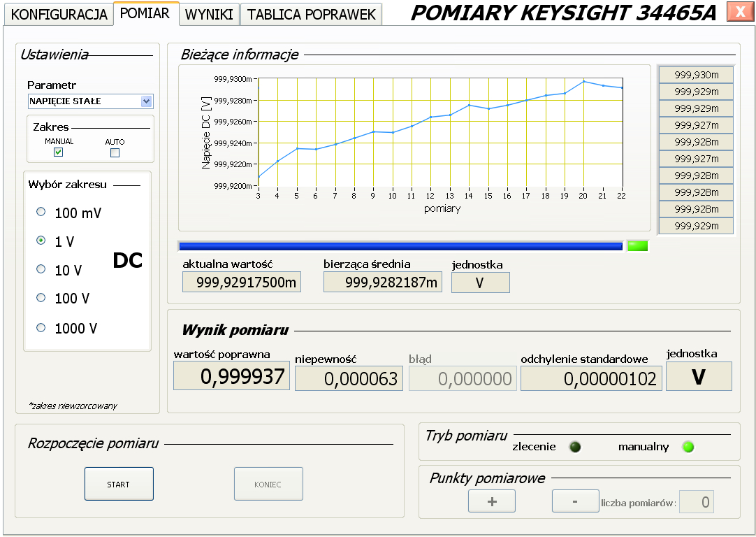Click the Ustawienia heading

[54, 55]
